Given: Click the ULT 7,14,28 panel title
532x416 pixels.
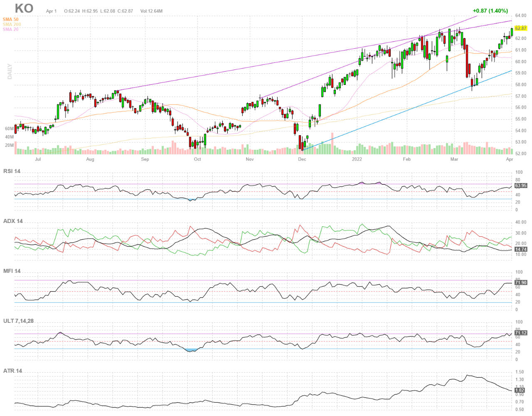Looking at the screenshot, I should 19,321.
